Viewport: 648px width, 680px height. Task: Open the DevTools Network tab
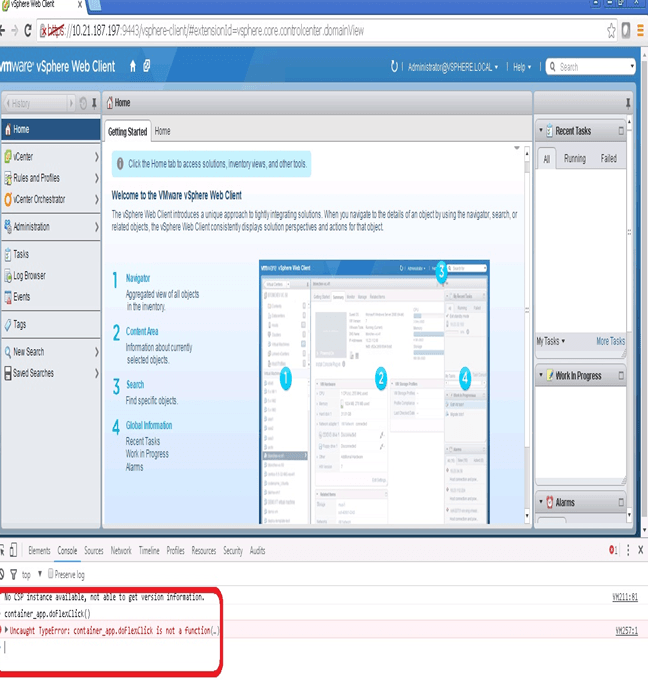(121, 550)
